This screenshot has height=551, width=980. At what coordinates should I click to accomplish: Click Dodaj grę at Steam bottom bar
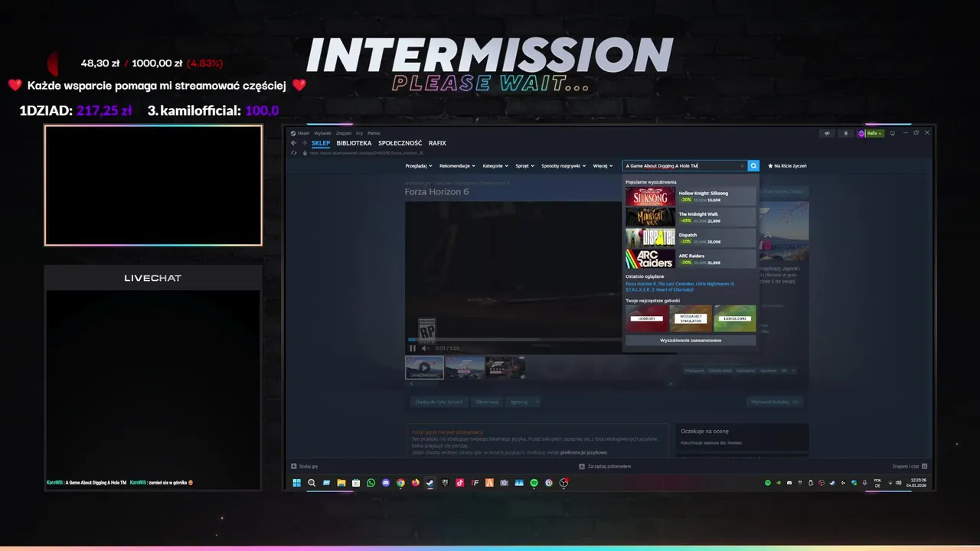[x=304, y=466]
